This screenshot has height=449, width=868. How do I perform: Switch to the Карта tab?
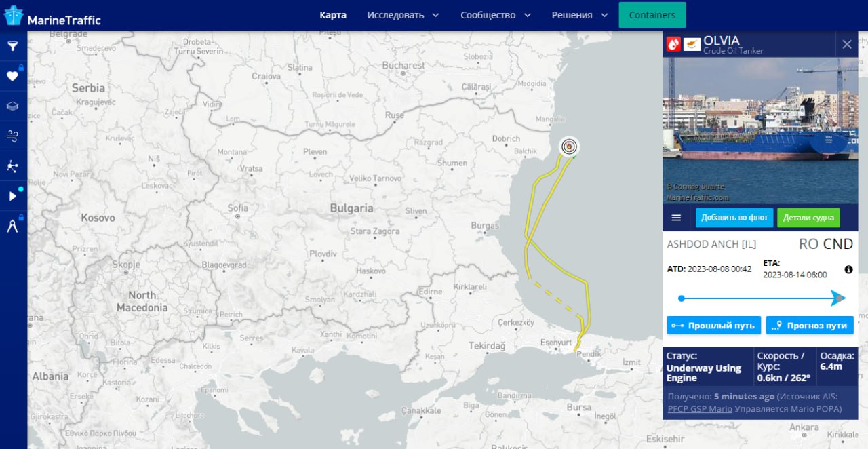(333, 15)
